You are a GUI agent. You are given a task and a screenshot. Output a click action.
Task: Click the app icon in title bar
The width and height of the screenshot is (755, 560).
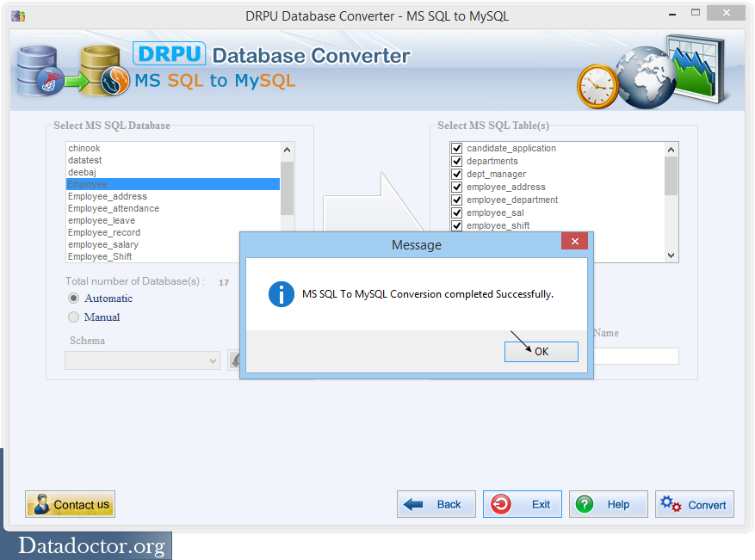click(18, 16)
